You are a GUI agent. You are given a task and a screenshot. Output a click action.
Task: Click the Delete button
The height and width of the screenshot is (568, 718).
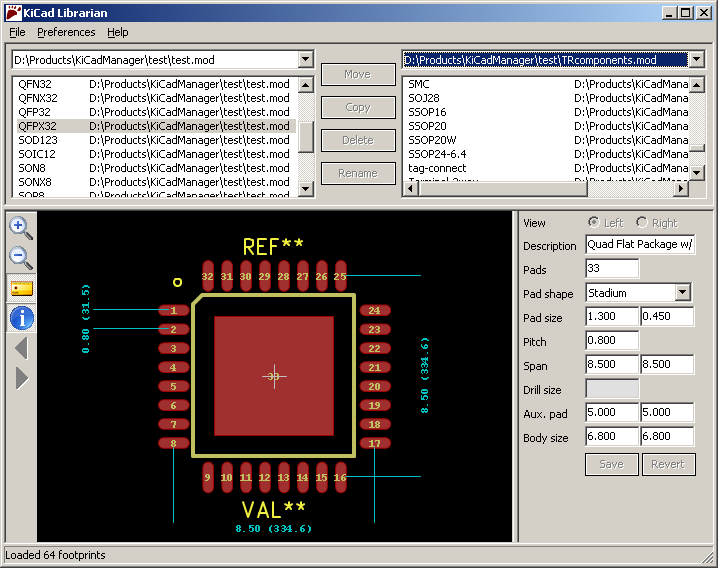(x=358, y=140)
